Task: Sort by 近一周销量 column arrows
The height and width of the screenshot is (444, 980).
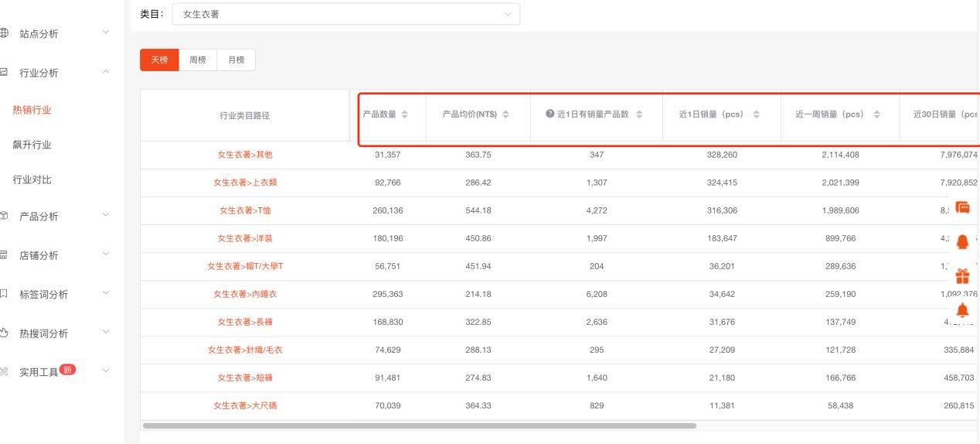Action: pos(876,114)
